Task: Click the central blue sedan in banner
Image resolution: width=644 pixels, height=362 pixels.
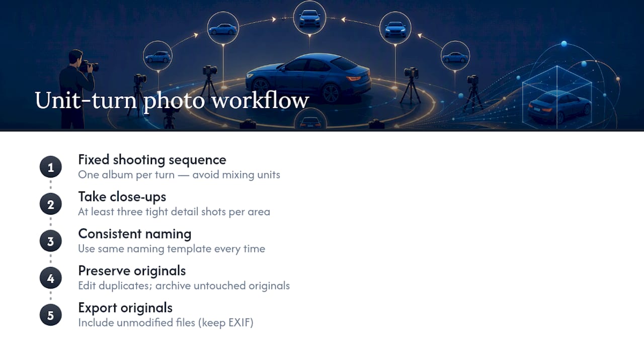Action: [308, 77]
